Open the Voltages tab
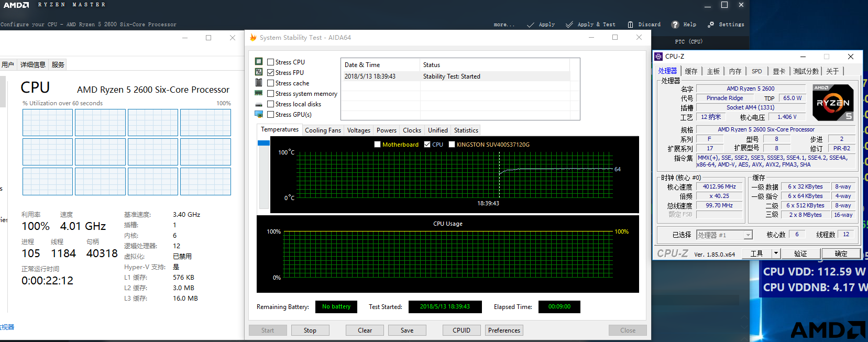Screen dimensions: 868x342 pos(358,130)
